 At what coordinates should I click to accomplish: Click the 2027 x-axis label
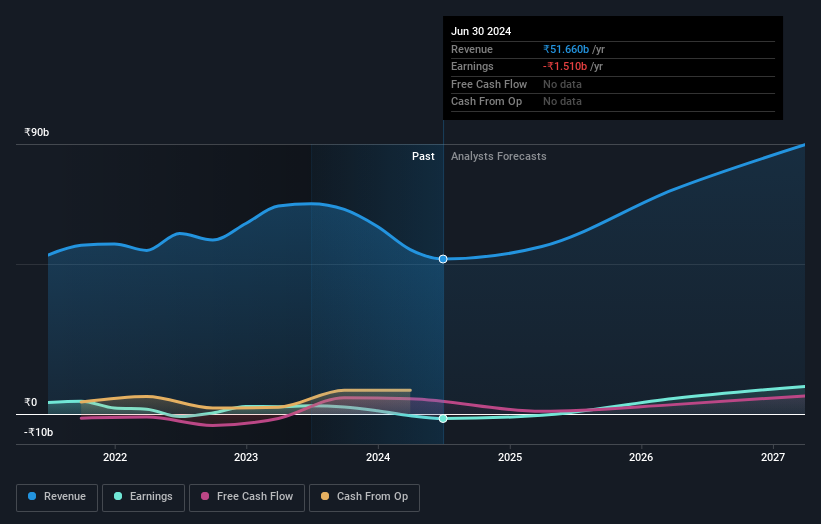point(773,457)
